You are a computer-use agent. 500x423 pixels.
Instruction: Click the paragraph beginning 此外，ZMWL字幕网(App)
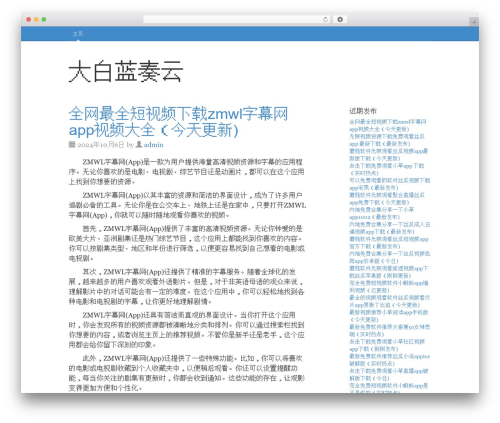(x=186, y=373)
